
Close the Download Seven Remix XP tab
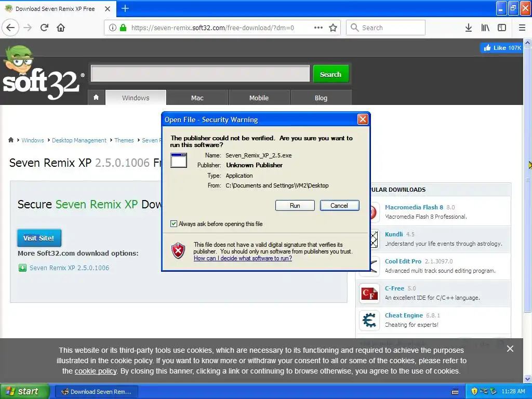click(107, 9)
